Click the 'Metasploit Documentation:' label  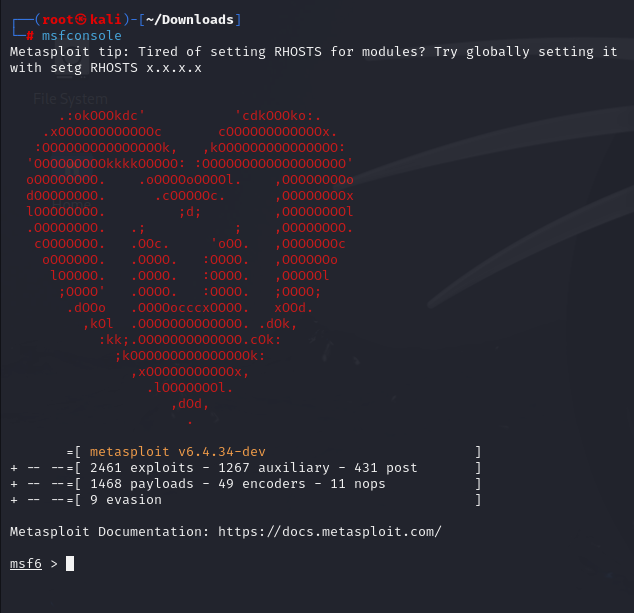109,531
